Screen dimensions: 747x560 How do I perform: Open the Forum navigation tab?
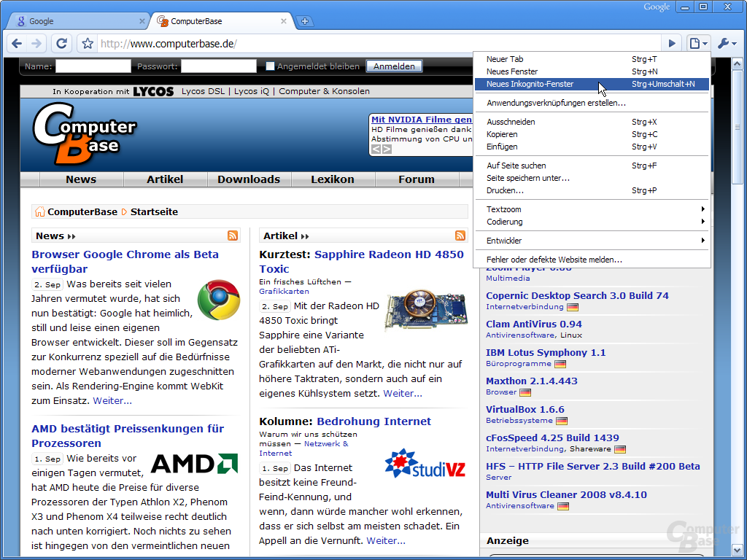[417, 179]
